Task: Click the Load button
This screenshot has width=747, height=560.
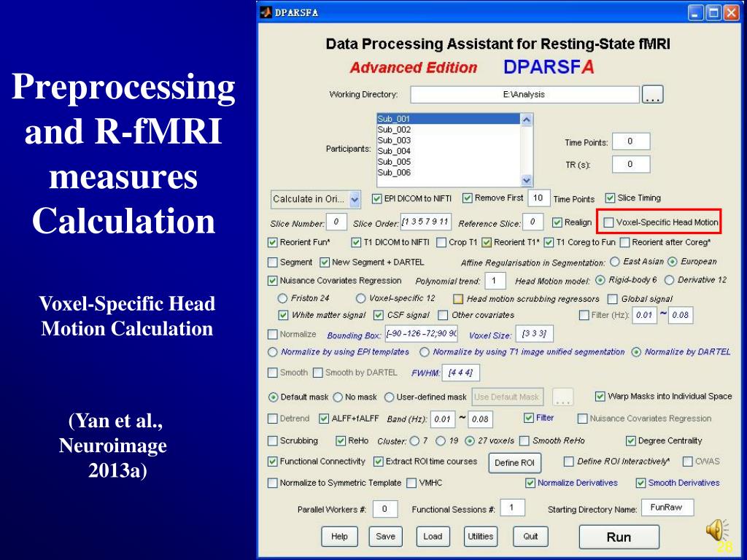Action: (x=433, y=537)
